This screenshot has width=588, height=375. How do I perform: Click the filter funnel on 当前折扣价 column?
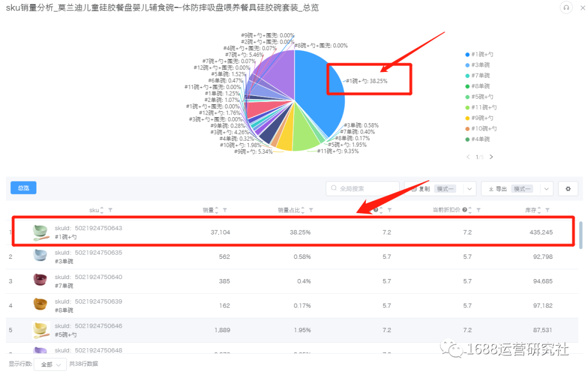coord(478,210)
